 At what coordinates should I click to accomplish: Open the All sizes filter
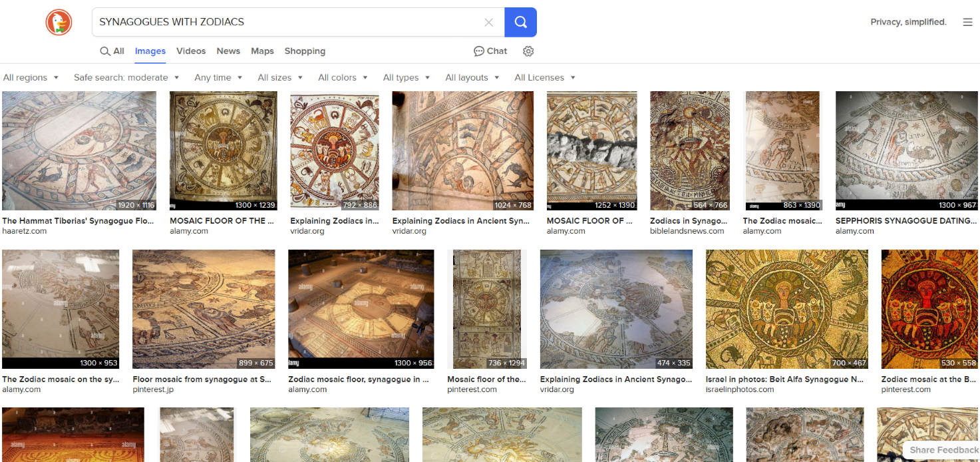280,78
